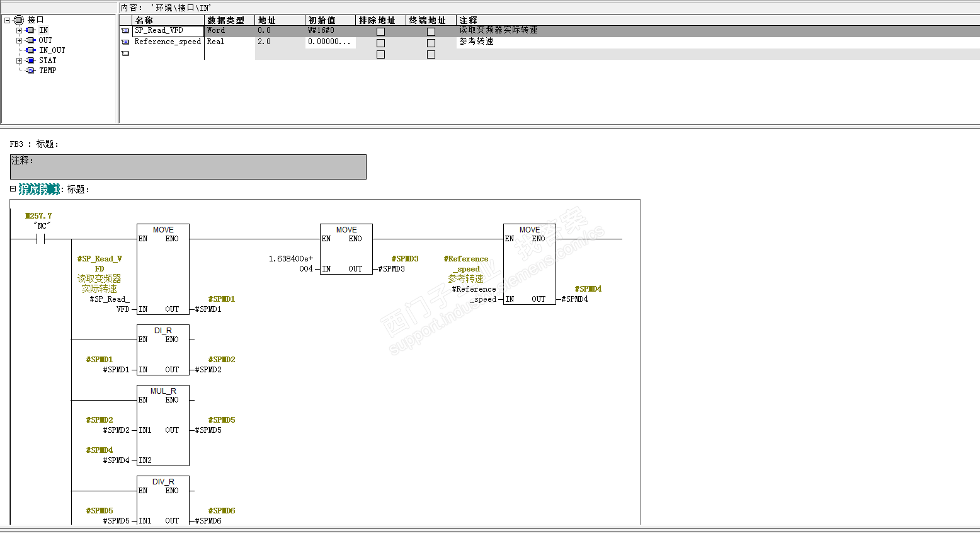Click the new-row icon in the empty table row
This screenshot has height=560, width=980.
pos(125,54)
